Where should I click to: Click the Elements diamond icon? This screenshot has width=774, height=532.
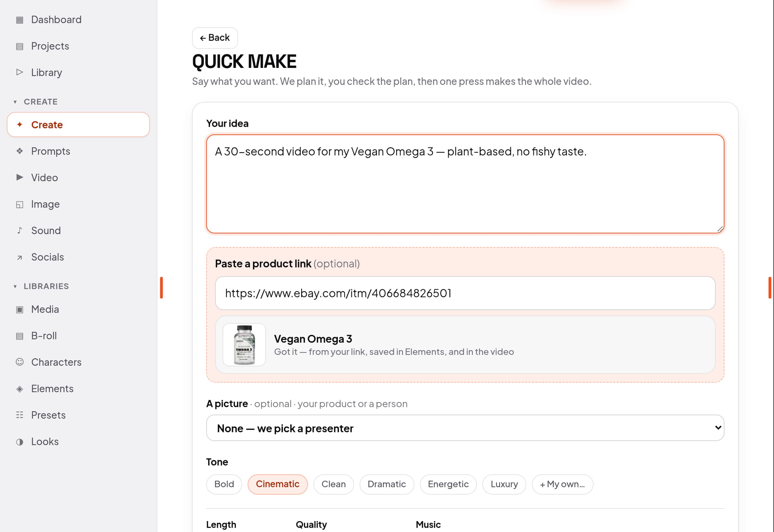point(20,389)
